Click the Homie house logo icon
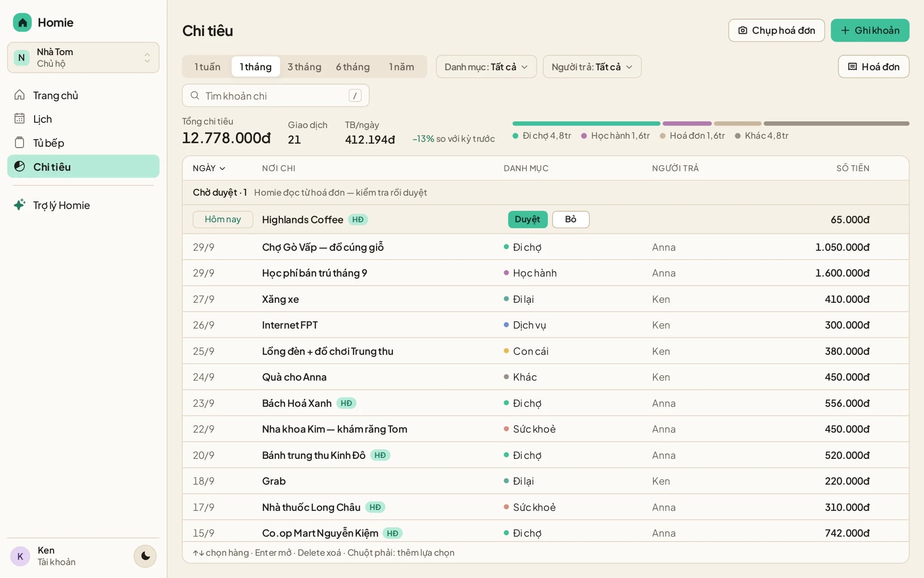924x578 pixels. point(22,23)
